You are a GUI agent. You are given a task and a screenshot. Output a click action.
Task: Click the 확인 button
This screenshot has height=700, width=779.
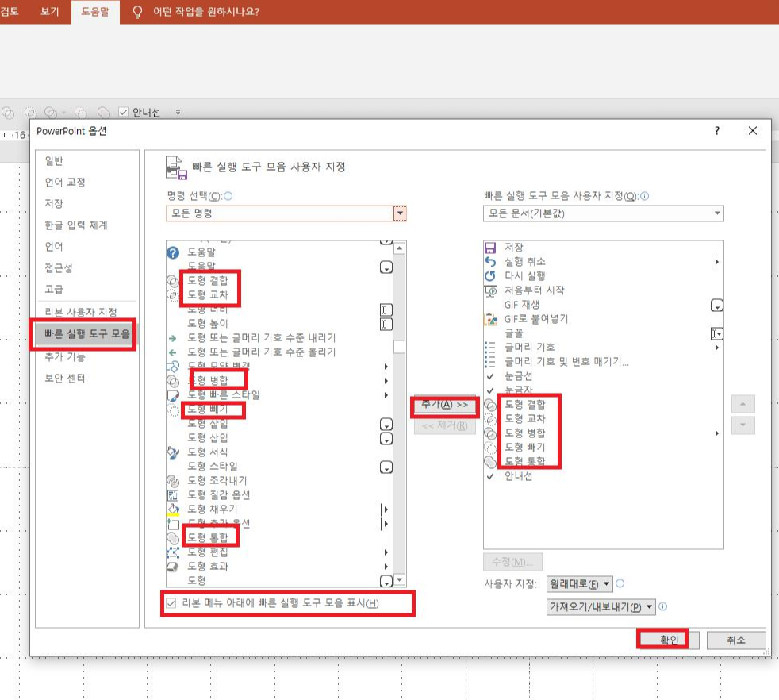click(669, 640)
